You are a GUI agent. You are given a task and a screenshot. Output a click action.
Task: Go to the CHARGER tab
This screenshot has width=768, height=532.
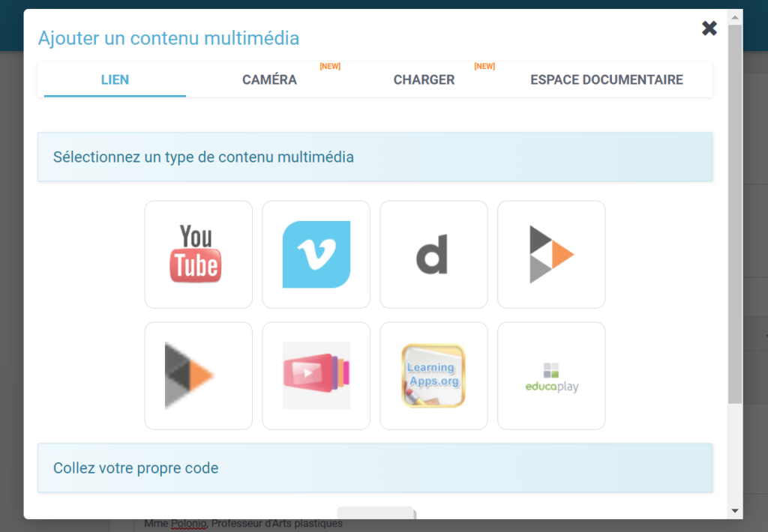point(424,79)
